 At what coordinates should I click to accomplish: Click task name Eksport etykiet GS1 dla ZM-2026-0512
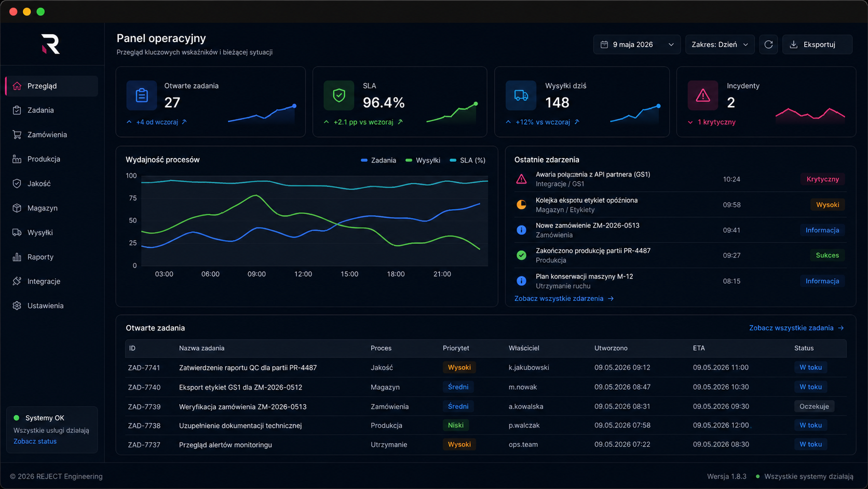pyautogui.click(x=240, y=387)
